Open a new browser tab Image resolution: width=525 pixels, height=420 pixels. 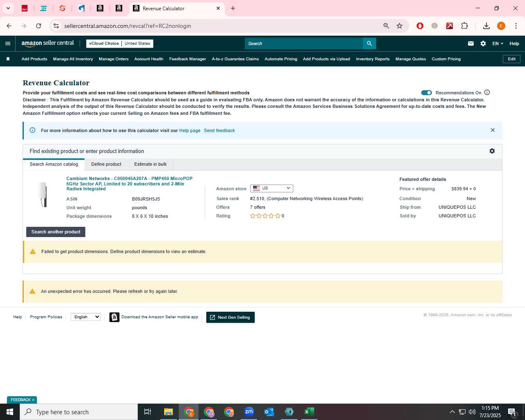pyautogui.click(x=233, y=8)
